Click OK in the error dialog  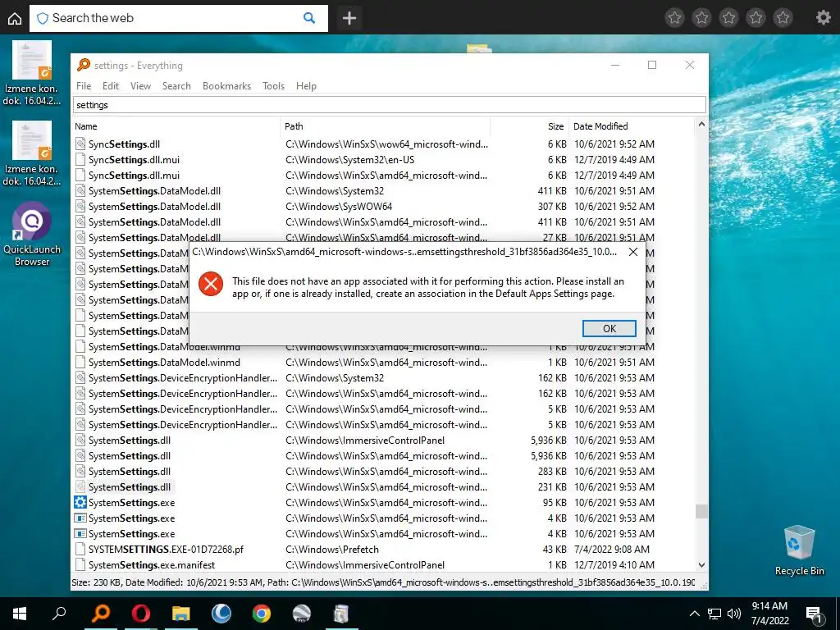pos(609,328)
